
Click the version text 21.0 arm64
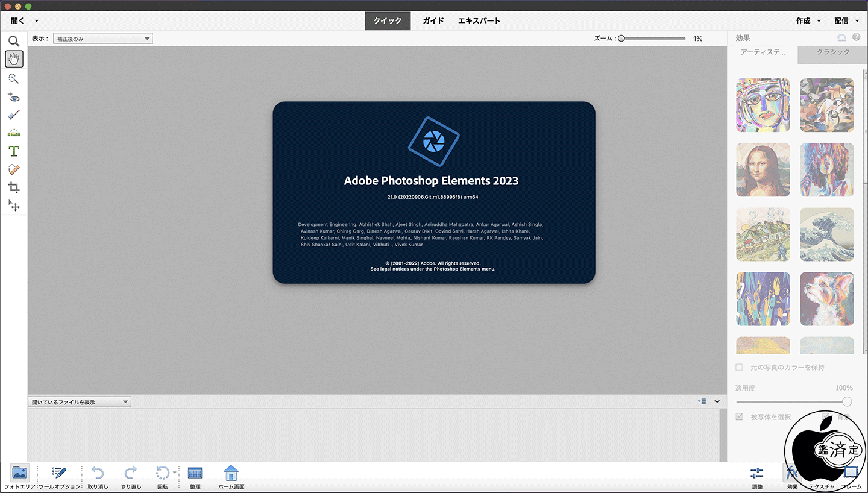pos(433,197)
